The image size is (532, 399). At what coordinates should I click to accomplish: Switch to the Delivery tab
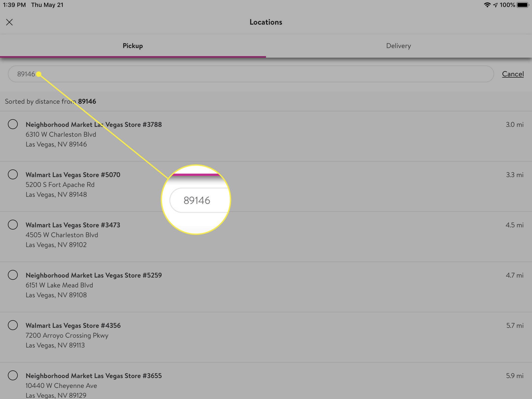[x=399, y=46]
